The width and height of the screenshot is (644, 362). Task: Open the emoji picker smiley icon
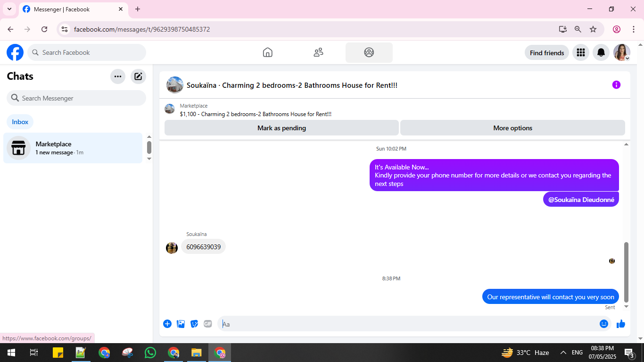coord(604,324)
